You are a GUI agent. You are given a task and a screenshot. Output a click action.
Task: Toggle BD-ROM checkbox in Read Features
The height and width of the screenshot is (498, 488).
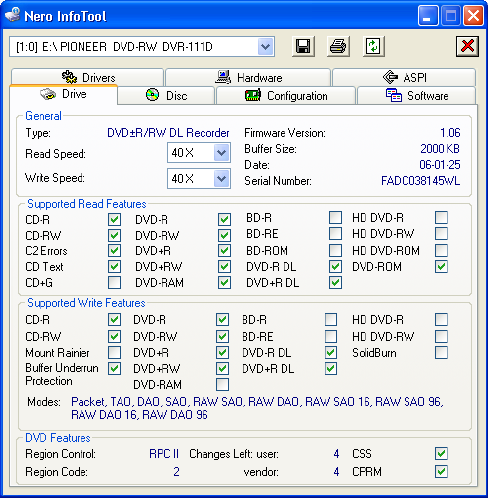(x=335, y=250)
